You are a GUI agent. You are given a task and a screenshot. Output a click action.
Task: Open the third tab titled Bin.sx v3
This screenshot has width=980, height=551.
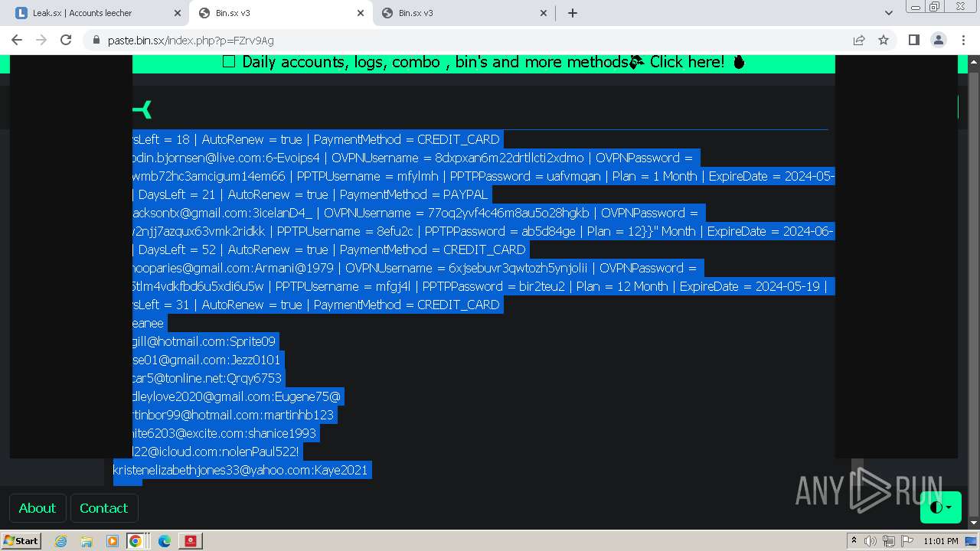(463, 13)
